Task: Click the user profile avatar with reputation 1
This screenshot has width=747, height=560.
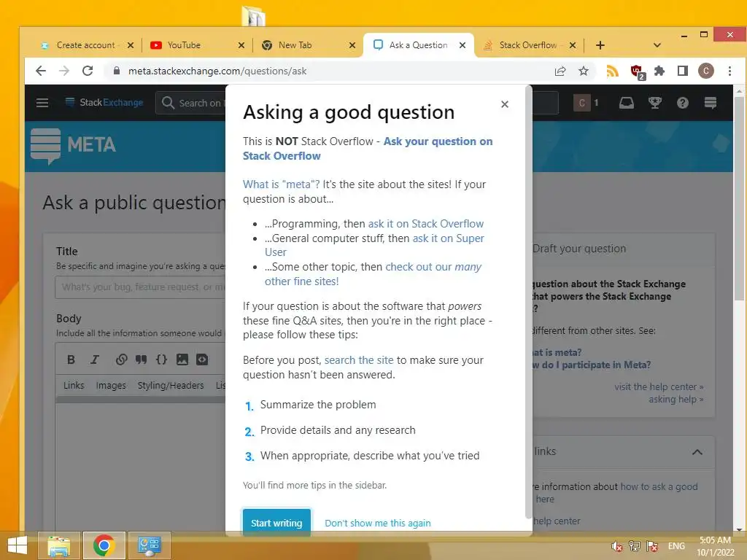Action: click(x=586, y=103)
